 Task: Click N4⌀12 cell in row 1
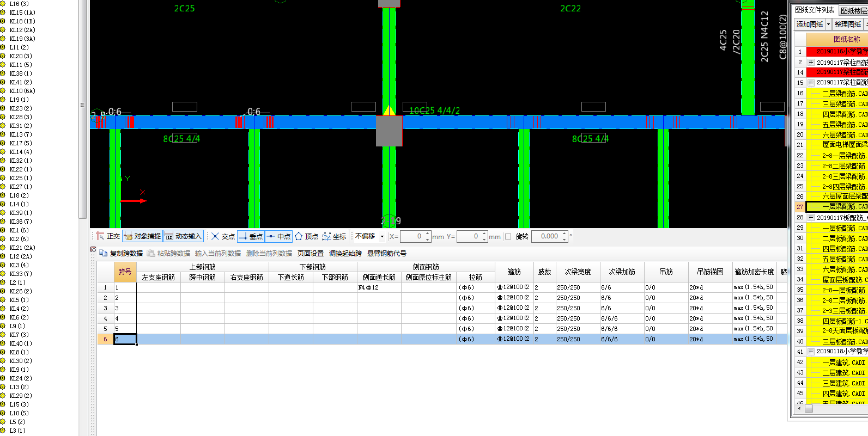(x=379, y=287)
